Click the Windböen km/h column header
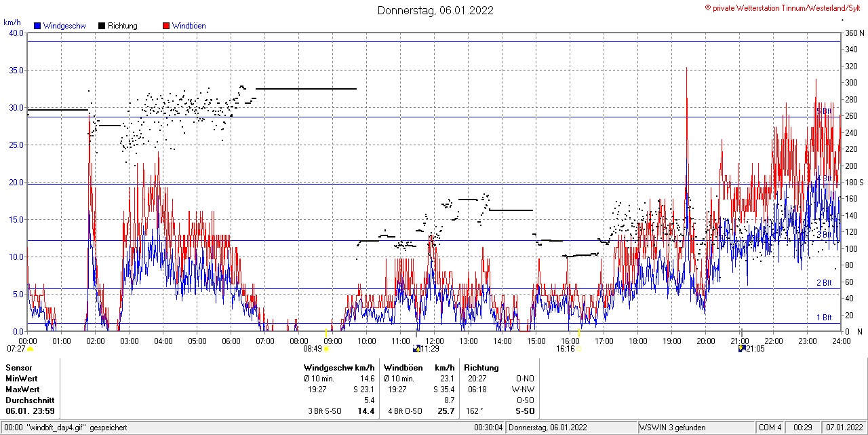 click(418, 368)
